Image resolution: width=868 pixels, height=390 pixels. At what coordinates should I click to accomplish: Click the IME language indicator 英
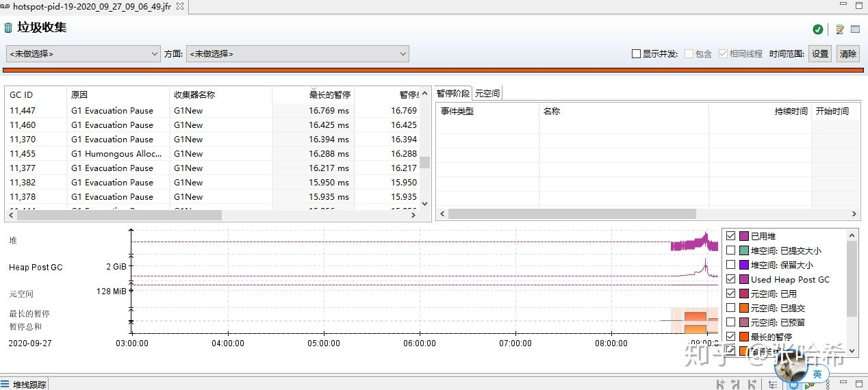pos(817,374)
